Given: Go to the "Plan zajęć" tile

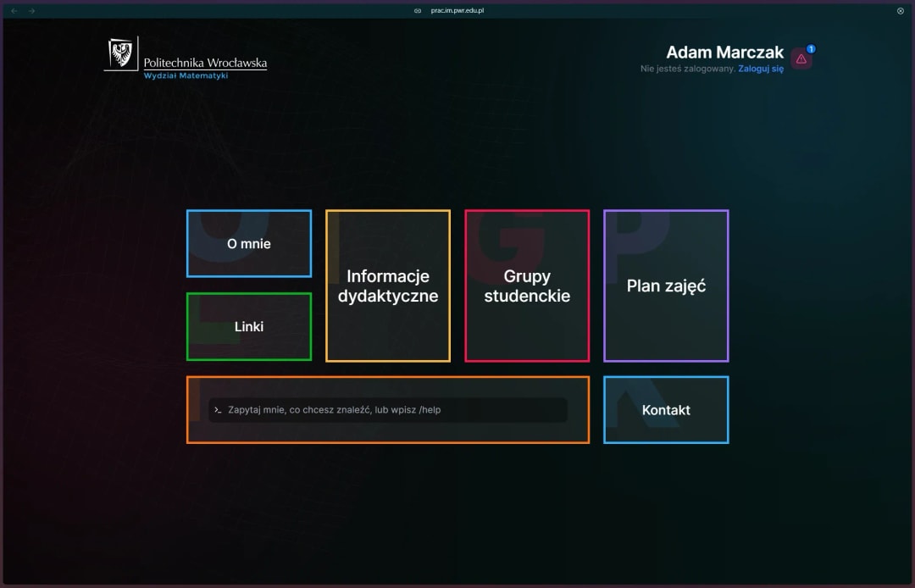Looking at the screenshot, I should [666, 286].
